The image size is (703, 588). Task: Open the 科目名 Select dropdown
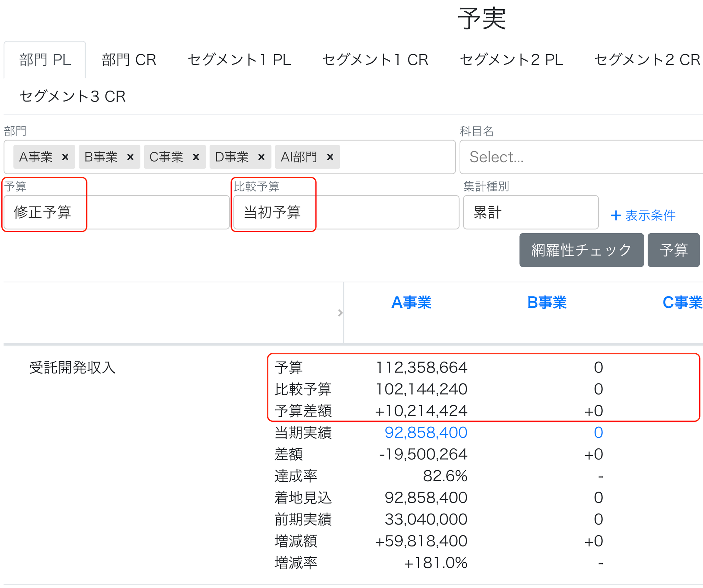tap(581, 157)
